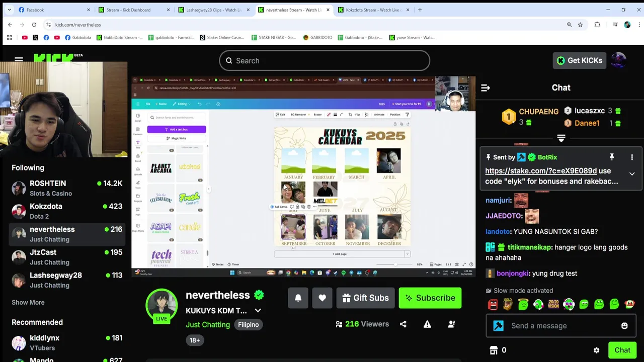Open JtzCast channel in Following
This screenshot has width=644, height=362.
(67, 257)
